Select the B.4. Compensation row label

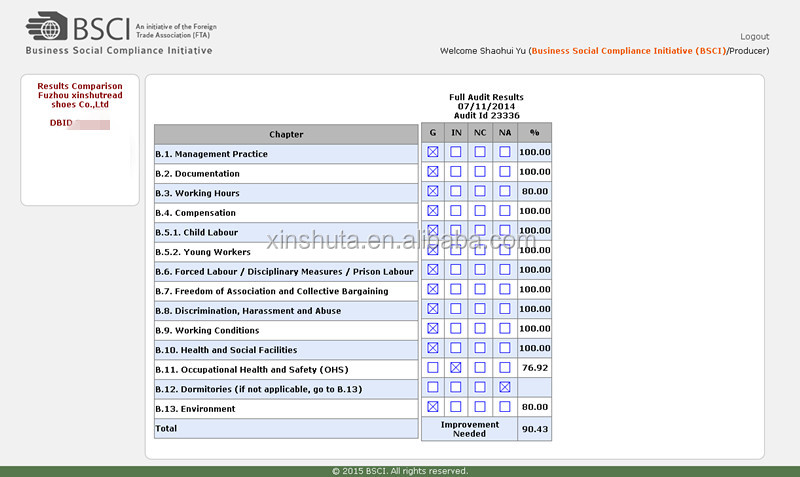pyautogui.click(x=195, y=213)
